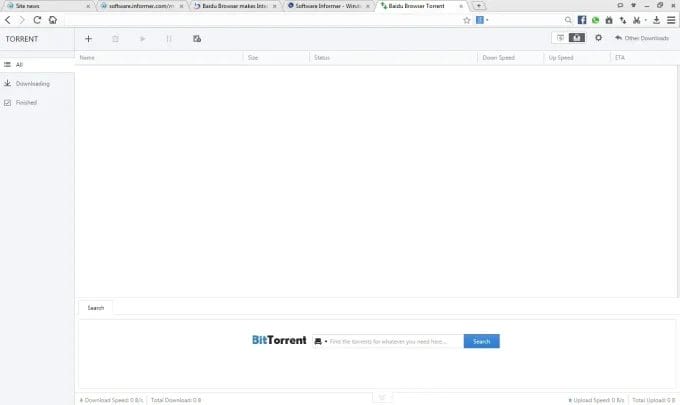Show Finished torrents in sidebar
Viewport: 680px width, 405px height.
pos(26,102)
